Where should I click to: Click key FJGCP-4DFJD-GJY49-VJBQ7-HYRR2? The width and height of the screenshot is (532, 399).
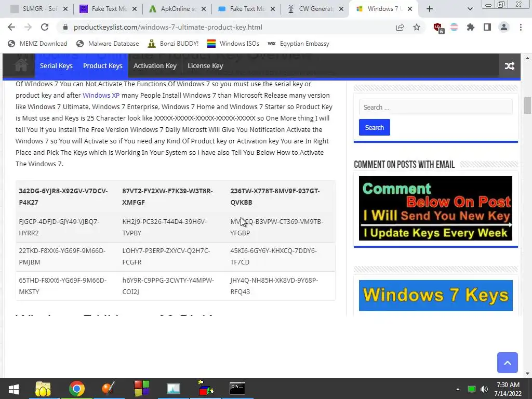tap(59, 228)
